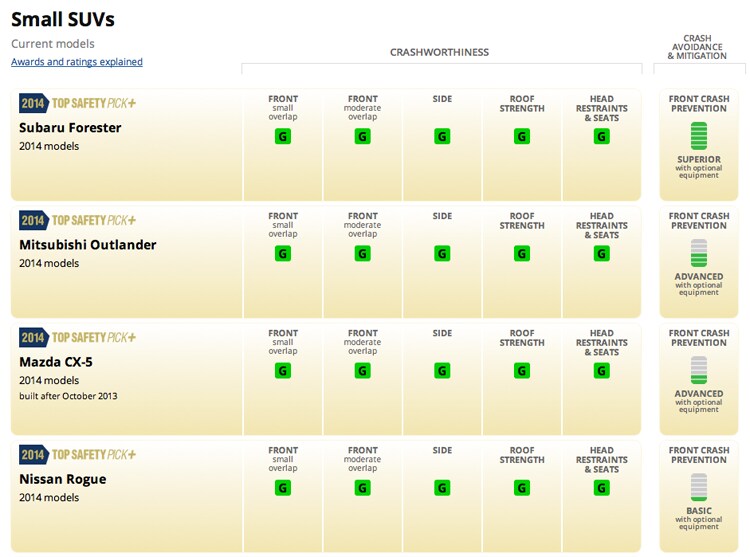Screen dimensions: 750x557
Task: Click Nissan Rogue front moderate overlap G rating
Action: click(x=363, y=488)
